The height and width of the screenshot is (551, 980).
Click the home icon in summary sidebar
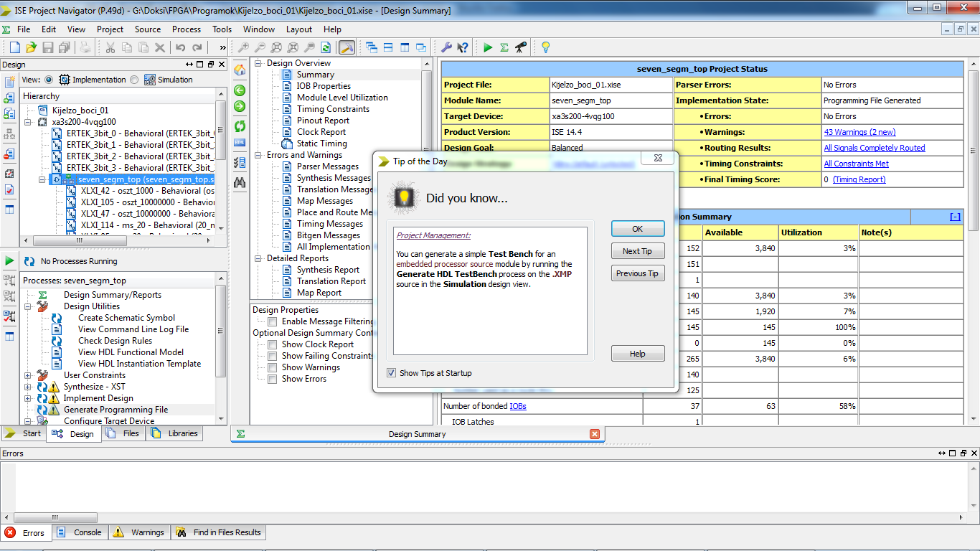[240, 70]
